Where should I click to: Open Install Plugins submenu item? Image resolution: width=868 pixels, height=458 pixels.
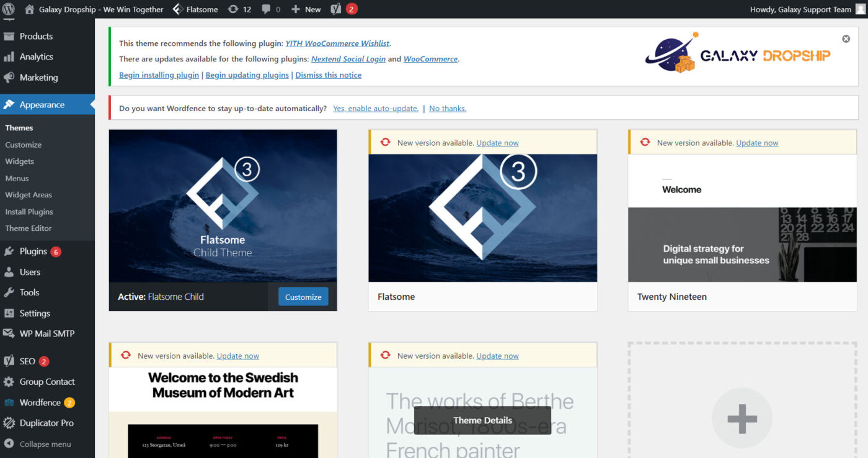[29, 212]
